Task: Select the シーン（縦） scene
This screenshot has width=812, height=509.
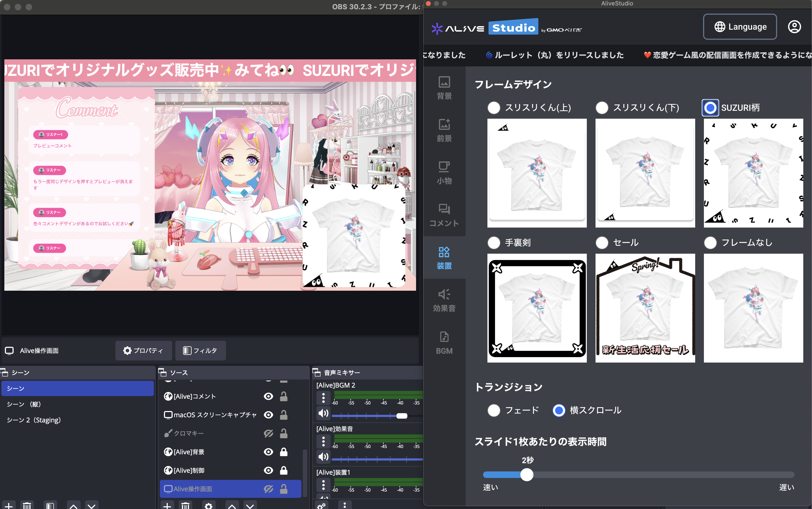Action: pyautogui.click(x=24, y=404)
